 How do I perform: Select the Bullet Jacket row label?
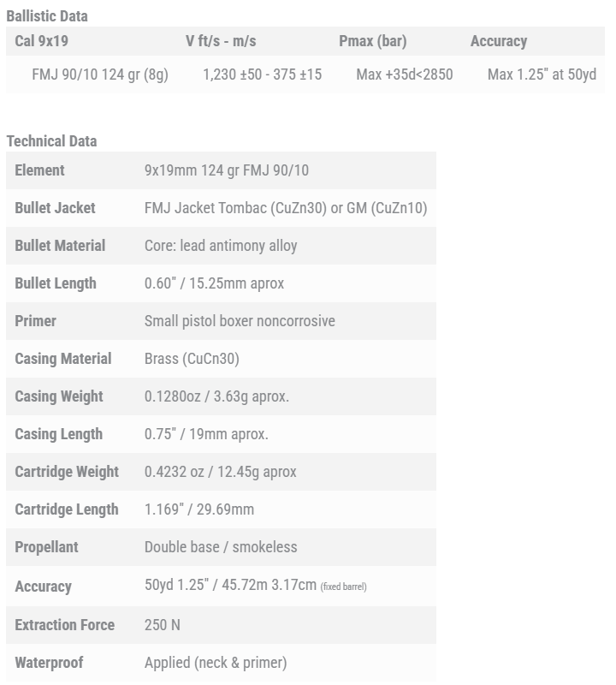[x=55, y=208]
